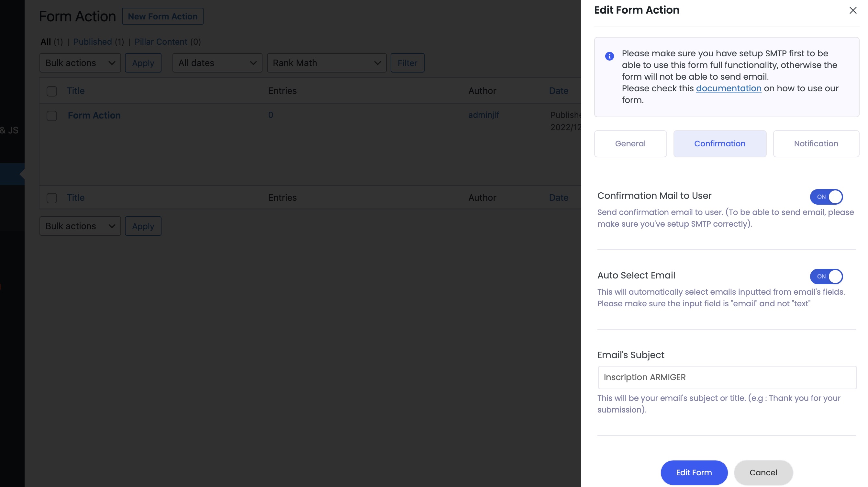Open the Bulk actions dropdown
Viewport: 868px width, 487px height.
coord(80,63)
